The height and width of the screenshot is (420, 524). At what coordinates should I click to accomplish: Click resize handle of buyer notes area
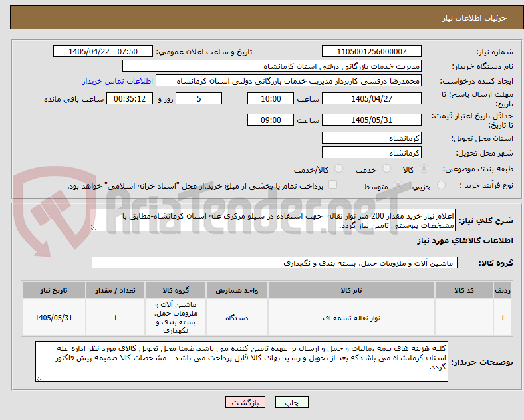pyautogui.click(x=39, y=378)
